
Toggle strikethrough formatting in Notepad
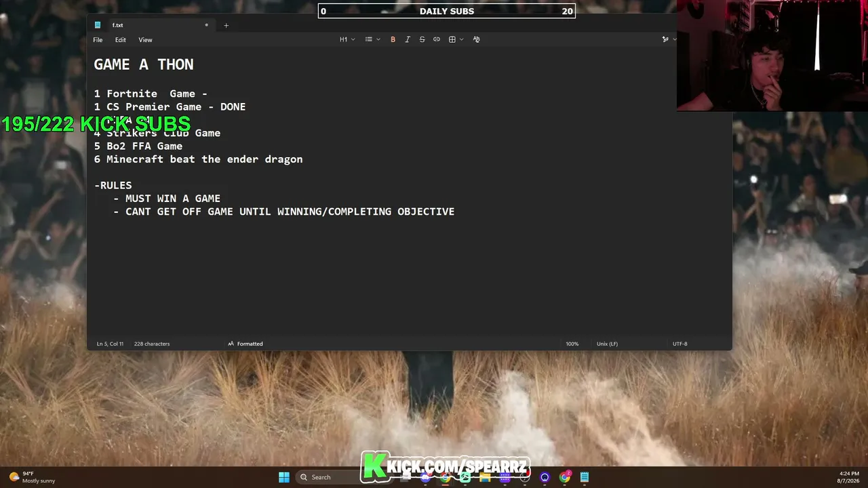point(422,39)
